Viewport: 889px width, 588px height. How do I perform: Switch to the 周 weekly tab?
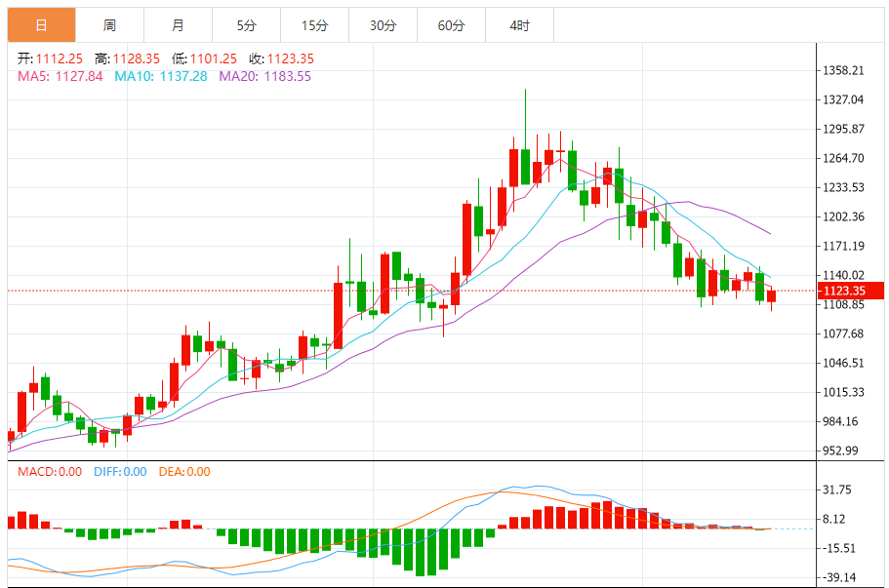click(x=109, y=25)
